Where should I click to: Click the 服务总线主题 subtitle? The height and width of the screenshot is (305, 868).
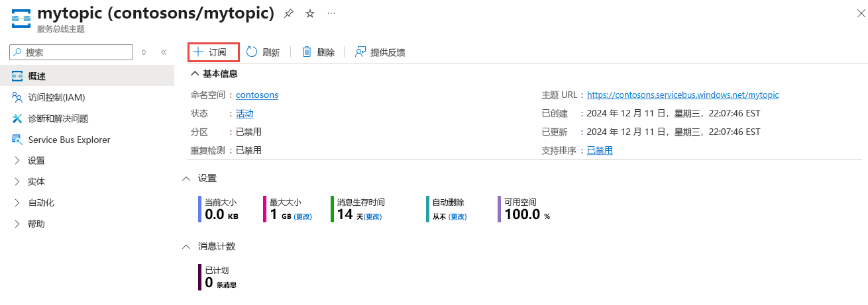[60, 29]
